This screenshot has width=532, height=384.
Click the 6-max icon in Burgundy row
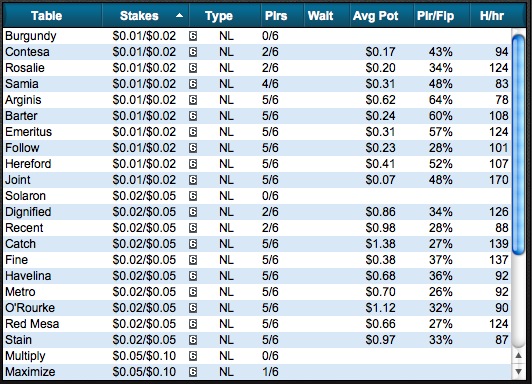tap(193, 36)
